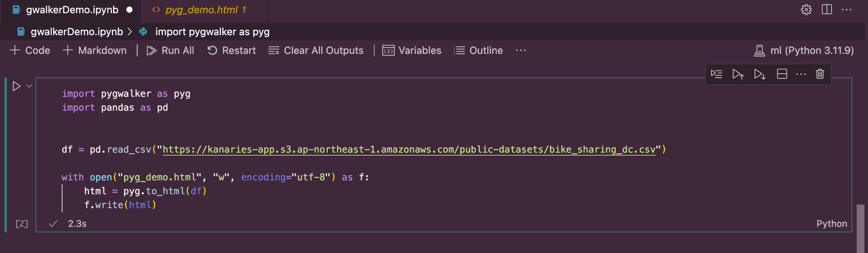868x253 pixels.
Task: Execute Above Cells icon in cell toolbar
Action: click(x=738, y=74)
